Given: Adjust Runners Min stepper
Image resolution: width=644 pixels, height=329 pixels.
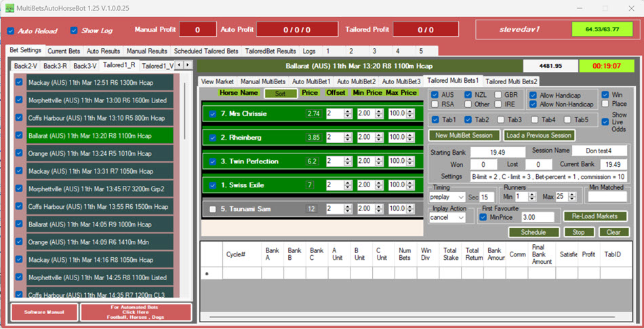Looking at the screenshot, I should [x=532, y=197].
